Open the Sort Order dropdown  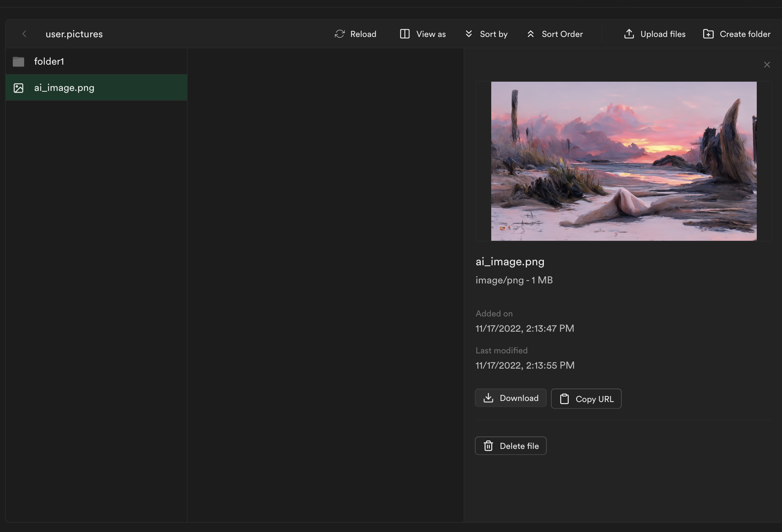pyautogui.click(x=555, y=34)
